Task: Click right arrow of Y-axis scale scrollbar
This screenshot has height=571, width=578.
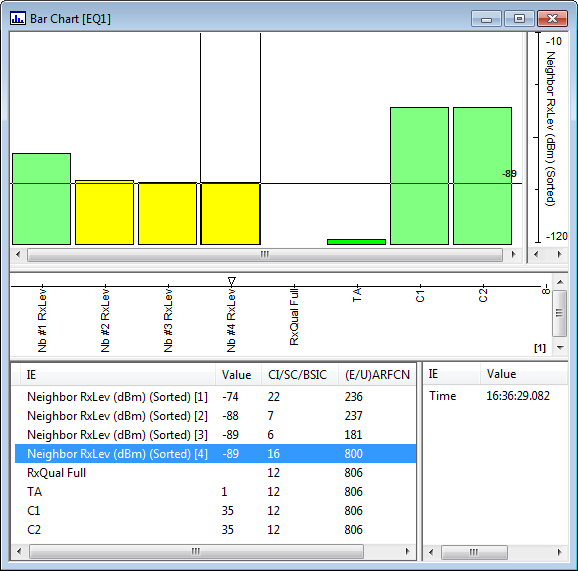Action: [560, 254]
